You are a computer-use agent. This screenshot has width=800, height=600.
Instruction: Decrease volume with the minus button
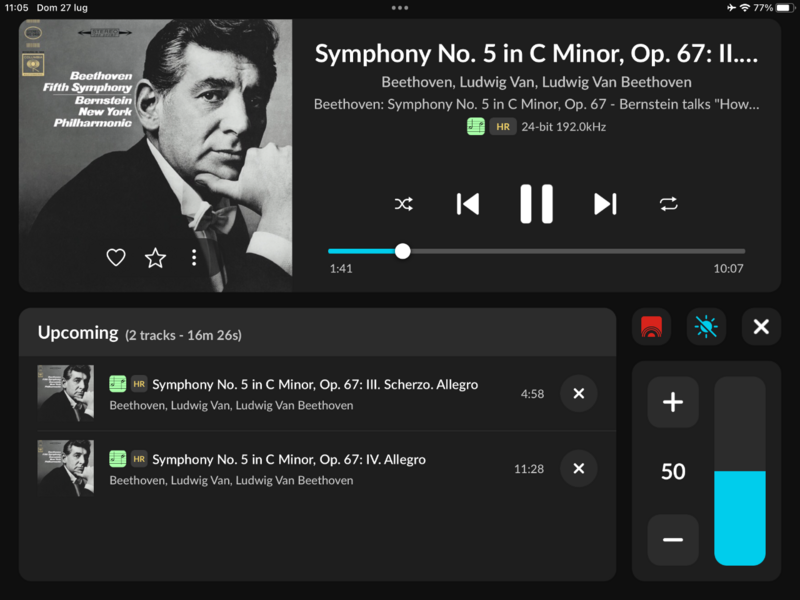point(673,540)
